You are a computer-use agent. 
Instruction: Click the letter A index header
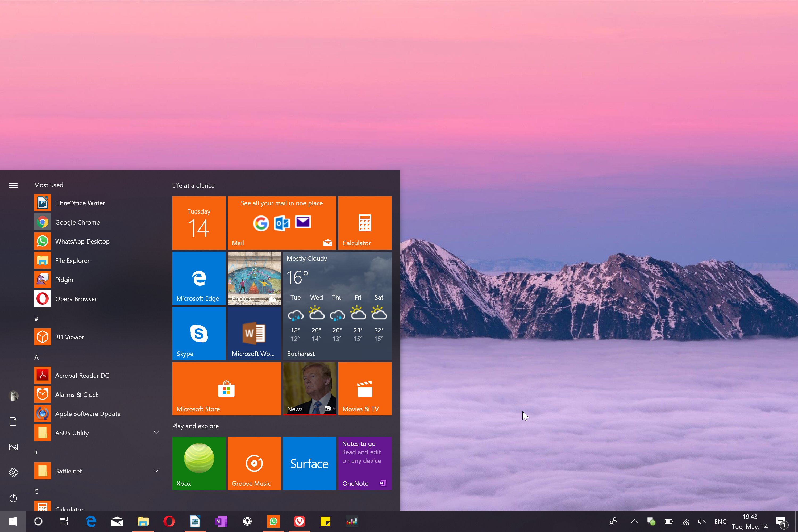36,357
